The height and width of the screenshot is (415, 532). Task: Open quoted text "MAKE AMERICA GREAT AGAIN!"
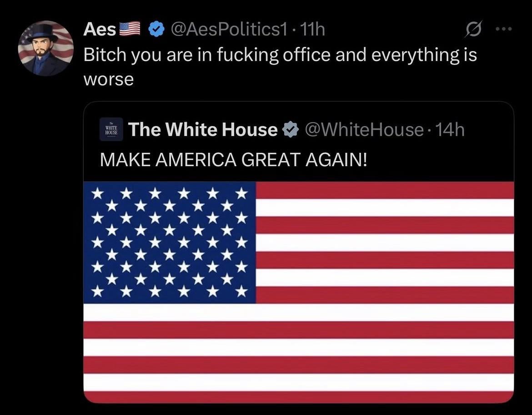pos(233,160)
